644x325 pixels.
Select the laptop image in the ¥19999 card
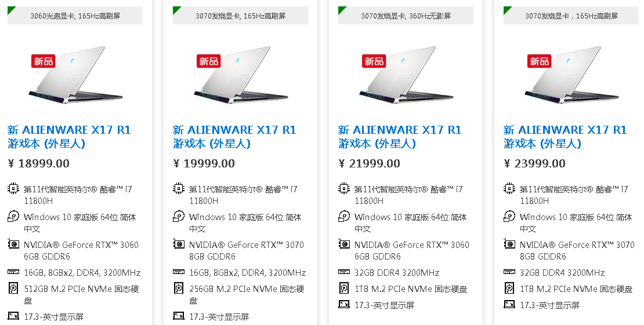(241, 78)
